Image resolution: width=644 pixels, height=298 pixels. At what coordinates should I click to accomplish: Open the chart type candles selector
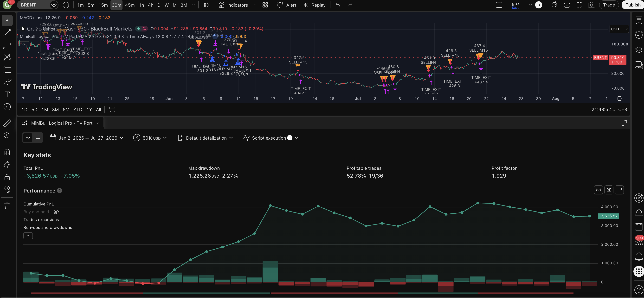click(x=206, y=5)
